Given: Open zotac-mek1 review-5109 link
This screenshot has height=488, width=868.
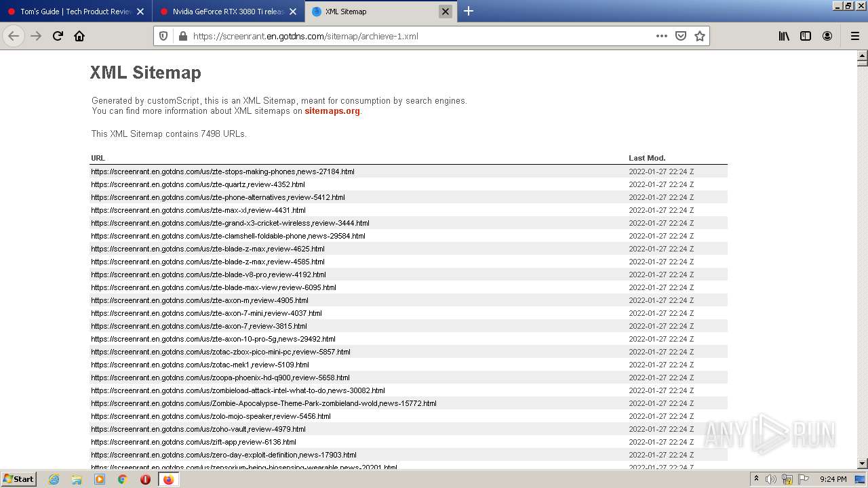Looking at the screenshot, I should point(200,365).
